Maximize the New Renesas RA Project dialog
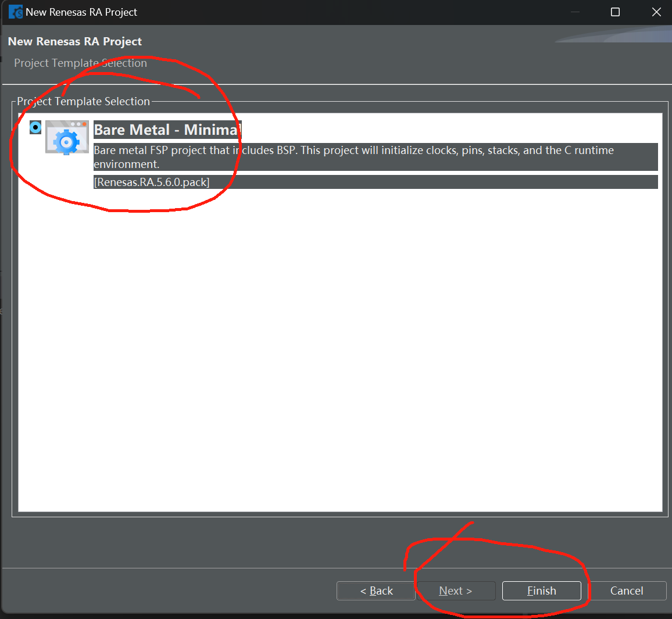 click(x=615, y=12)
